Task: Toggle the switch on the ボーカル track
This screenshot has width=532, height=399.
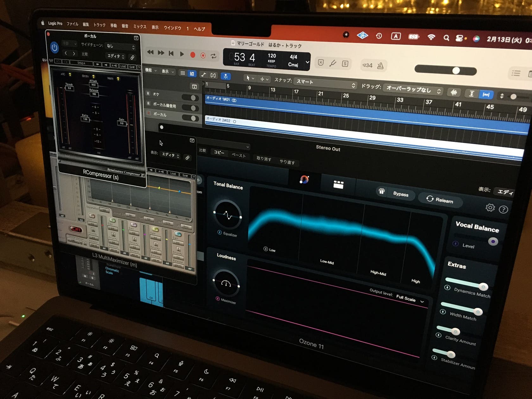Action: pyautogui.click(x=193, y=118)
